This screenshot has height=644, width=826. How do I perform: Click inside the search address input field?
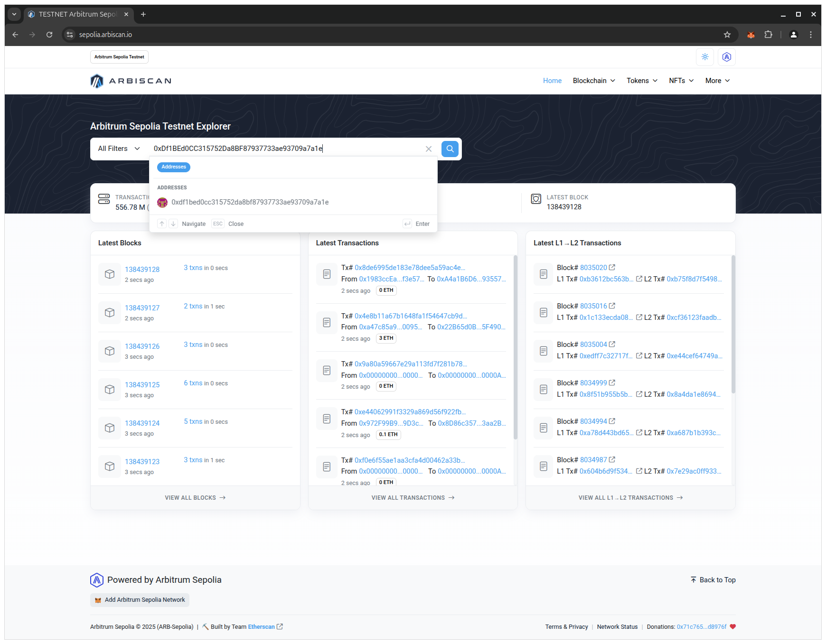pos(285,149)
